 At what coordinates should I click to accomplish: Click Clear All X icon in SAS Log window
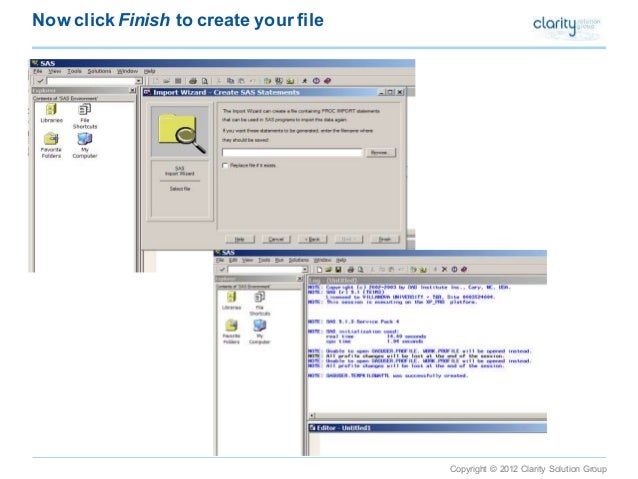tap(444, 269)
